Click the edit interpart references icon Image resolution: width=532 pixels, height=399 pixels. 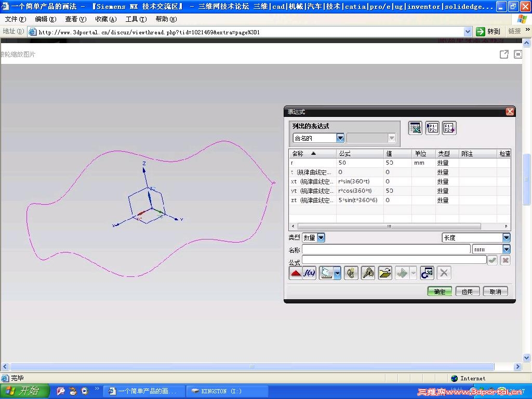pos(368,273)
